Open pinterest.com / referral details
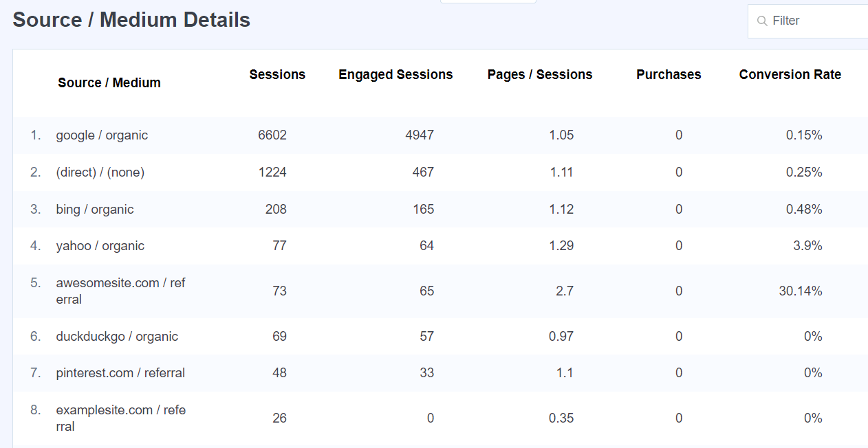This screenshot has width=868, height=448. point(120,372)
